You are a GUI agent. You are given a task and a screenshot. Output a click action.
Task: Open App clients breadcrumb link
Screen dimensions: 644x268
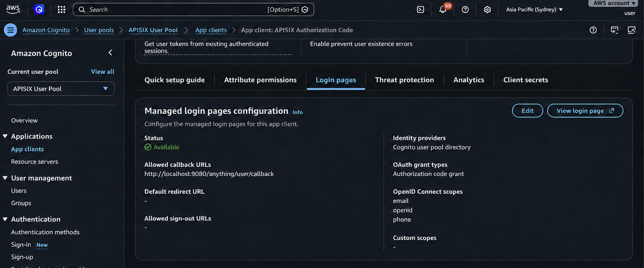(x=211, y=30)
